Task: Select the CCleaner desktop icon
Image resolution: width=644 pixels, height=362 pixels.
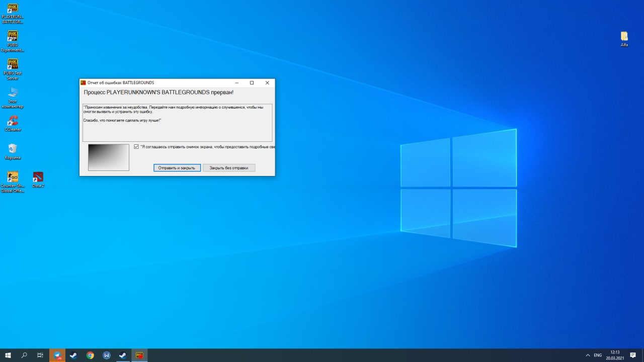Action: (x=13, y=124)
